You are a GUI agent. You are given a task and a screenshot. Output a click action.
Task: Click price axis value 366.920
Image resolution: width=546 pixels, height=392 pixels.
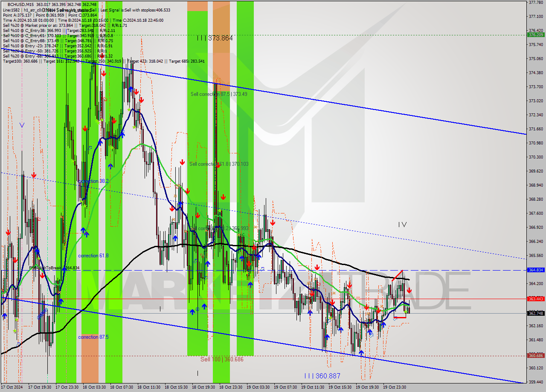(x=536, y=227)
